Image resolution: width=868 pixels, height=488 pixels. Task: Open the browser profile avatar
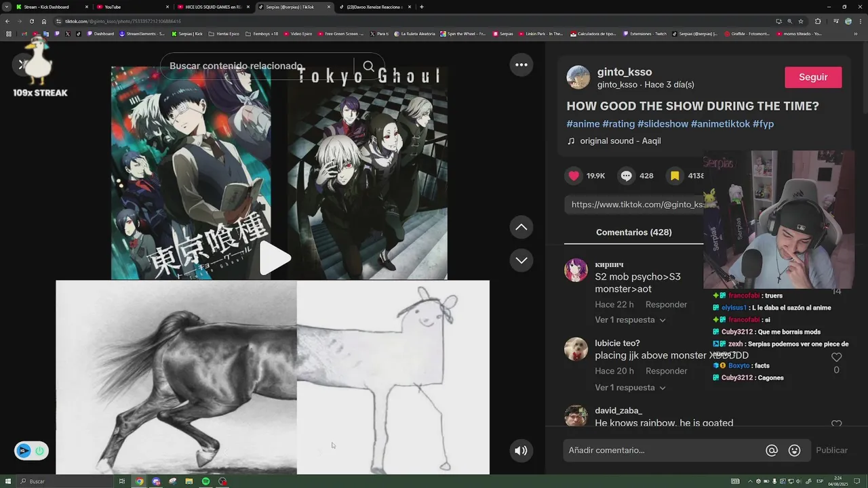tap(848, 21)
